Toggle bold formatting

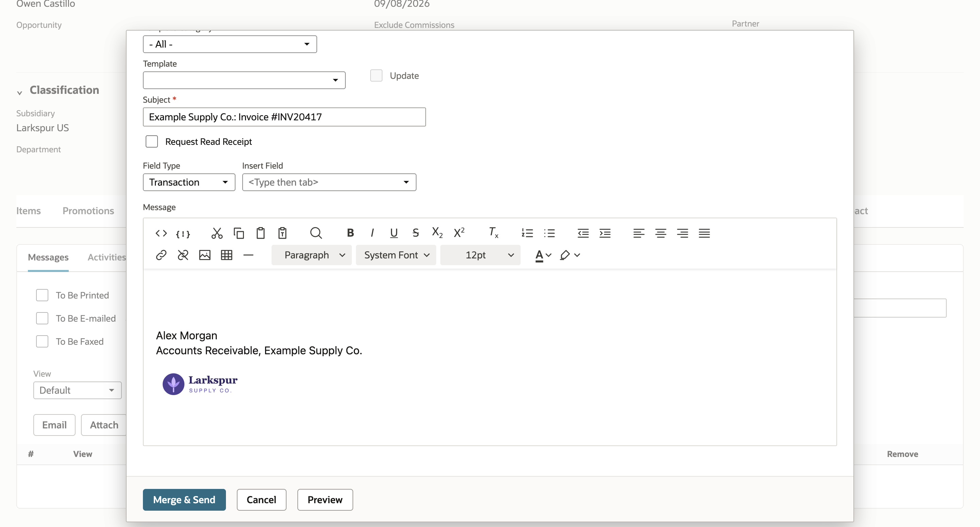(350, 233)
